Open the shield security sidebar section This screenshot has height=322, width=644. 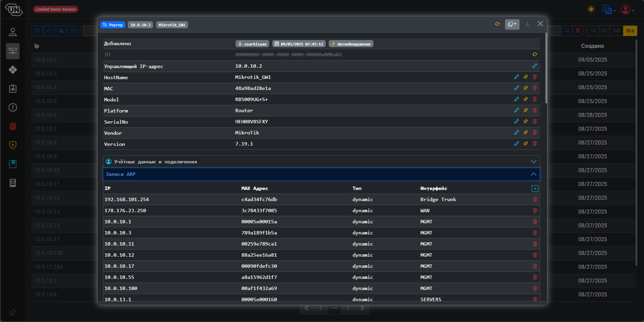click(13, 145)
